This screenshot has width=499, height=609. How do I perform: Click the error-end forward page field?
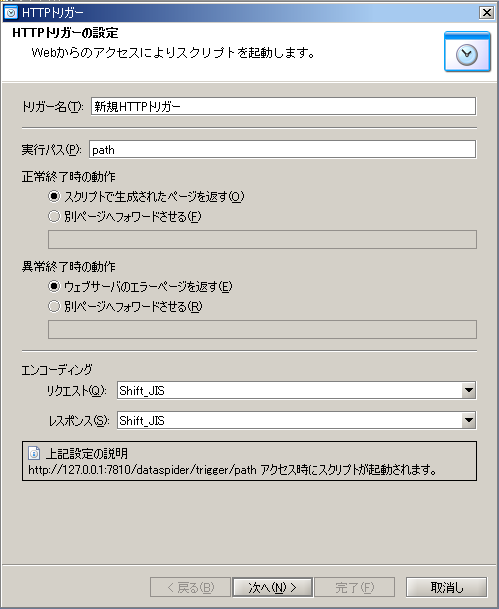pyautogui.click(x=263, y=329)
